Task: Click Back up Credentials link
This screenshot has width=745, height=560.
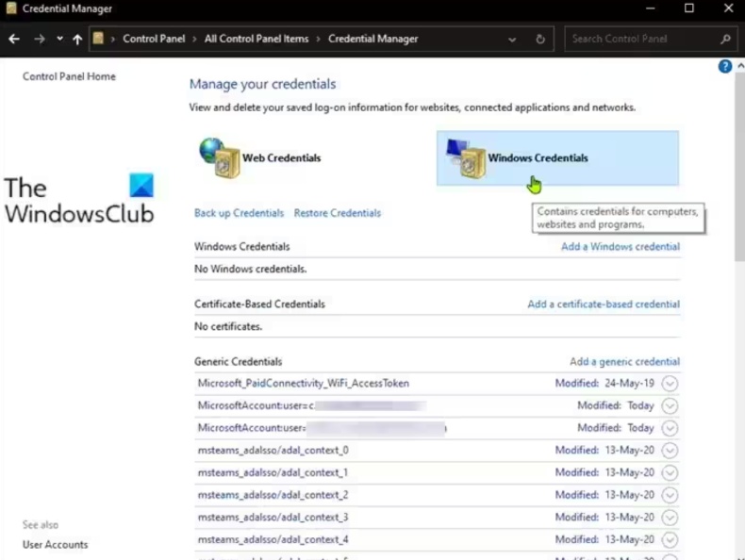Action: pos(239,213)
